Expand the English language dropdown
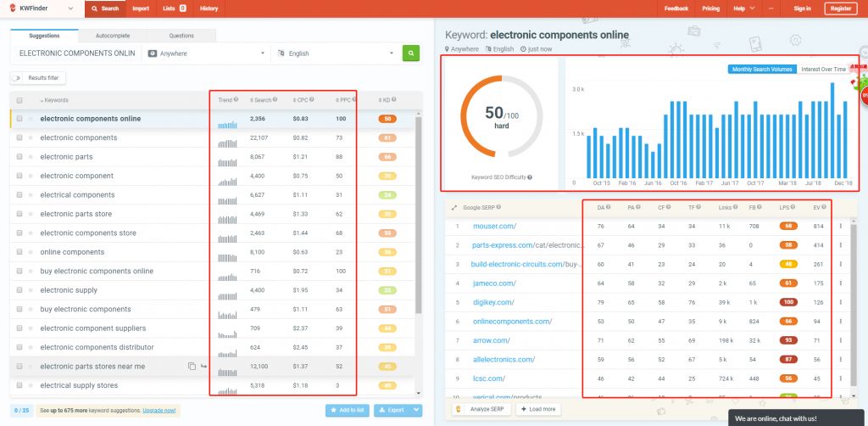The width and height of the screenshot is (868, 426). click(x=335, y=53)
